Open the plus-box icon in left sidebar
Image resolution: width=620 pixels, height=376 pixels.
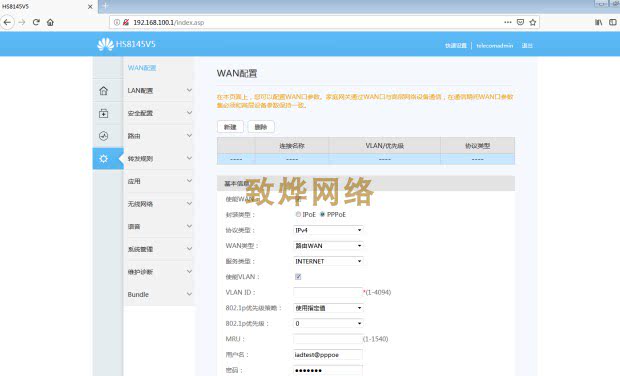point(104,113)
